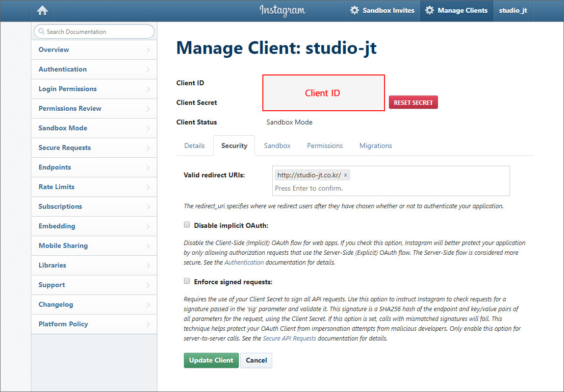Click the green Update Client button
The height and width of the screenshot is (392, 564).
[x=211, y=360]
